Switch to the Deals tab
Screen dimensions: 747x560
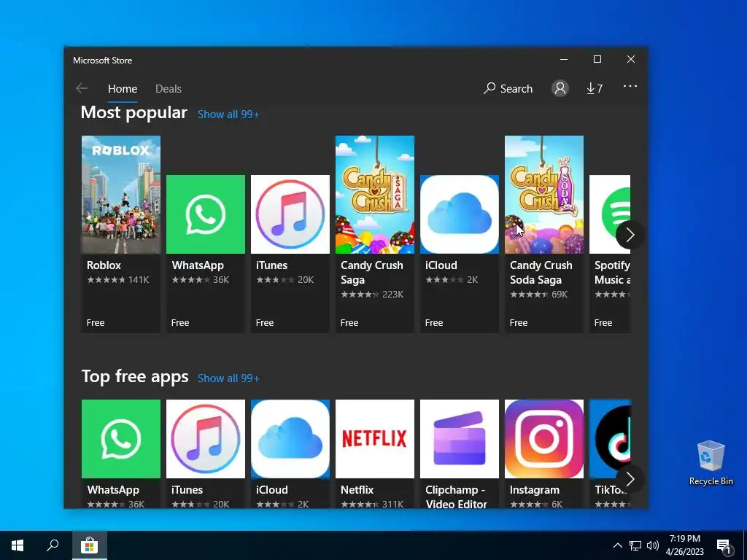pyautogui.click(x=169, y=88)
